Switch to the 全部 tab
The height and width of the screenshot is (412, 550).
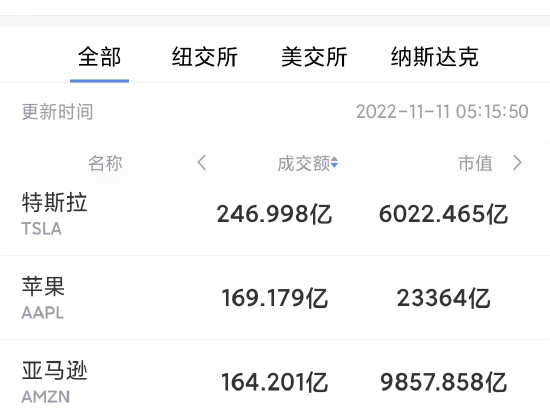coord(99,57)
